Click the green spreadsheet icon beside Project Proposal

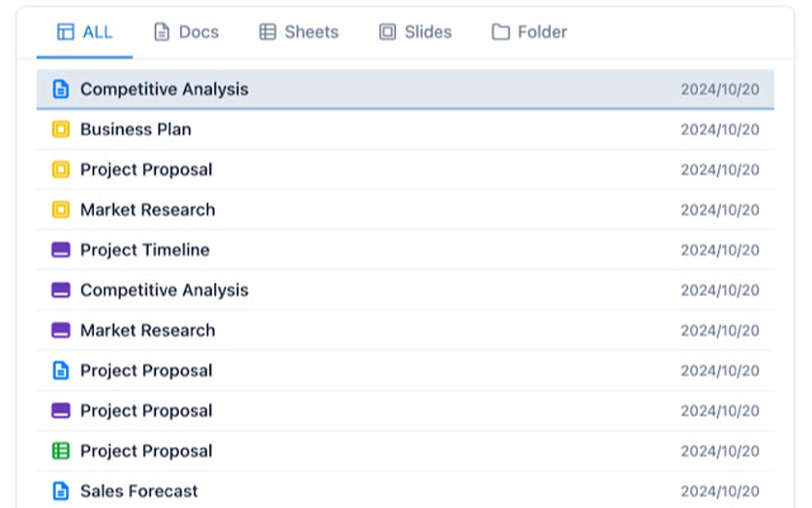[62, 451]
